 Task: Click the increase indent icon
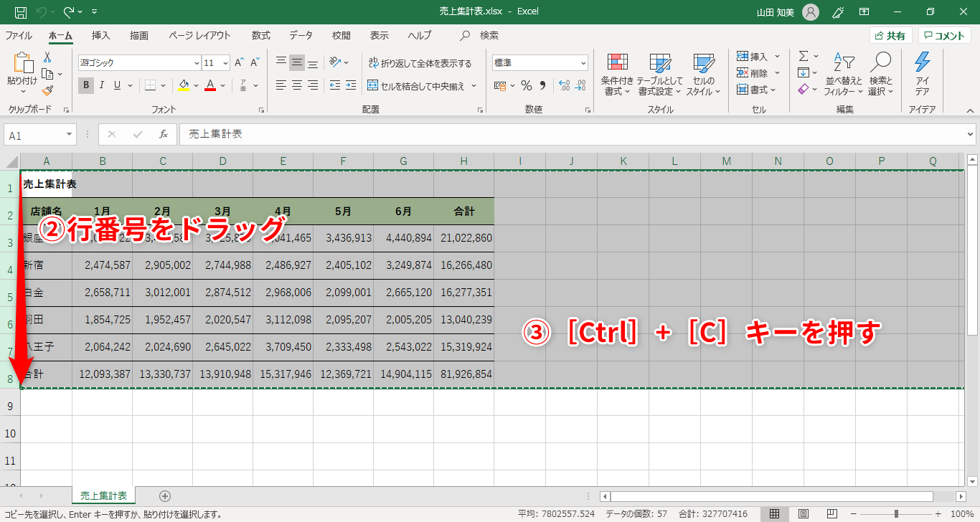[x=350, y=85]
